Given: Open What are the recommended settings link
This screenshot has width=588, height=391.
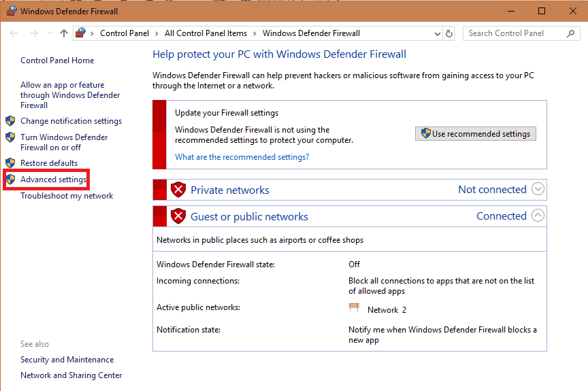Looking at the screenshot, I should [242, 157].
